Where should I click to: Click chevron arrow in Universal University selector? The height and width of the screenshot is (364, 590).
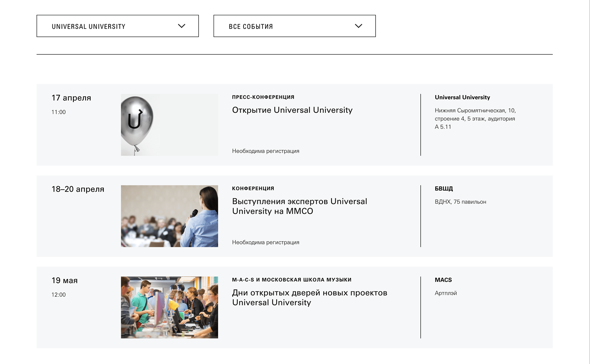point(182,26)
